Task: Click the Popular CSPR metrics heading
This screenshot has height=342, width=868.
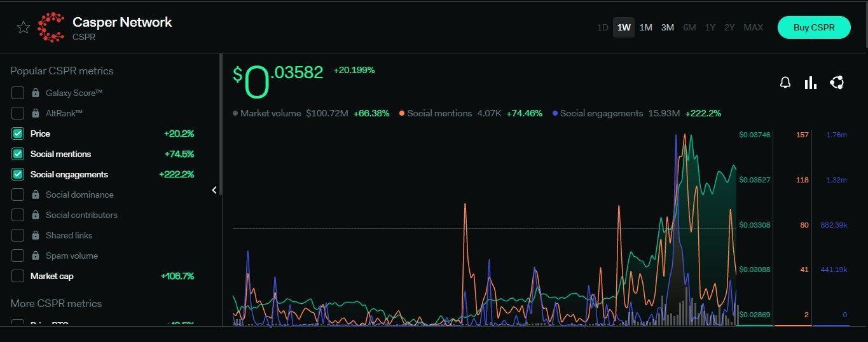Action: click(62, 71)
